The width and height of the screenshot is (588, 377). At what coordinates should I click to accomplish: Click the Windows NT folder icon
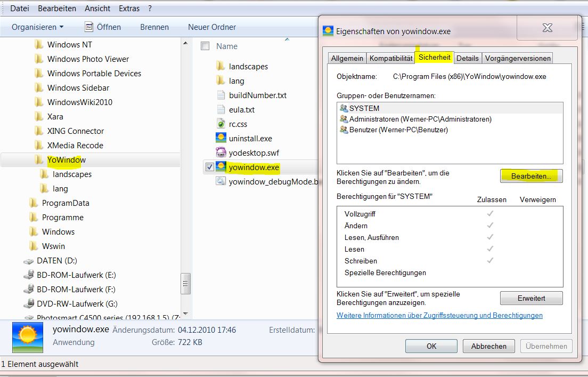click(x=39, y=45)
